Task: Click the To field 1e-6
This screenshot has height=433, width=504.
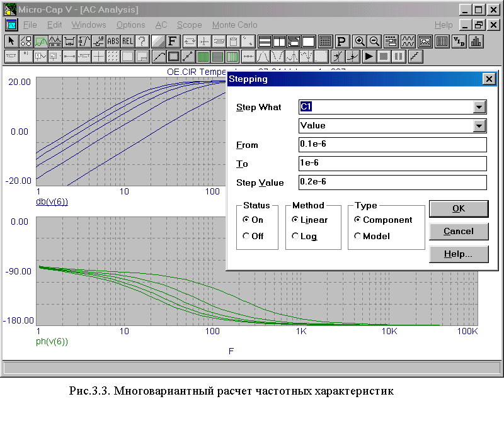Action: 392,164
